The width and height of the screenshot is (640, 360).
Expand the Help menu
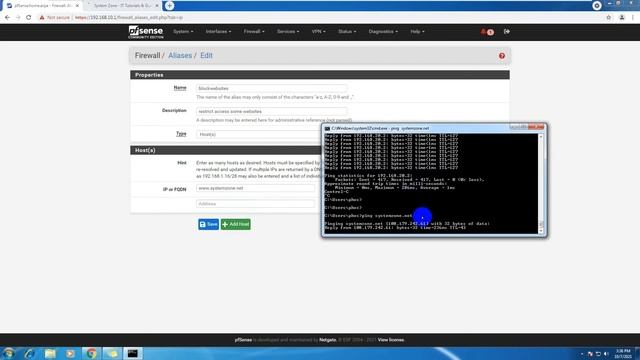coord(417,31)
